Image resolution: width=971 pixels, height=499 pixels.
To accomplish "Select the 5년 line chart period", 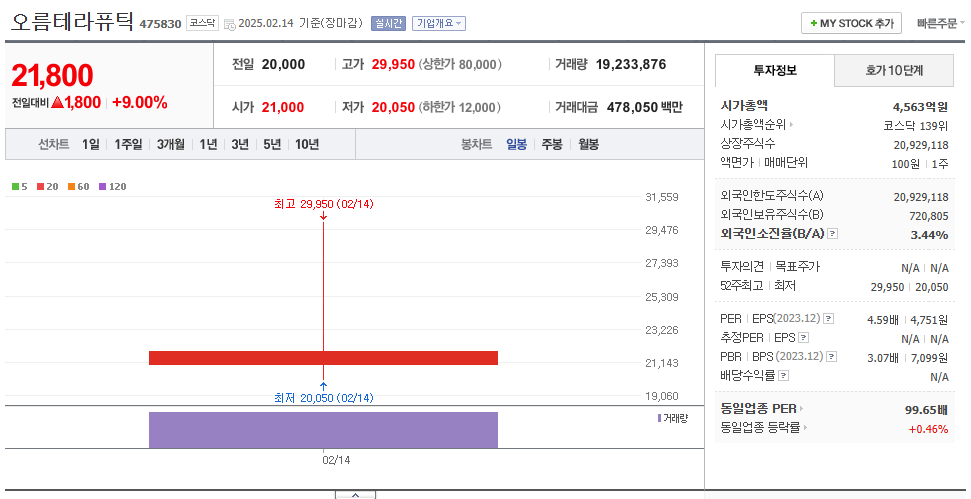I will (x=272, y=144).
